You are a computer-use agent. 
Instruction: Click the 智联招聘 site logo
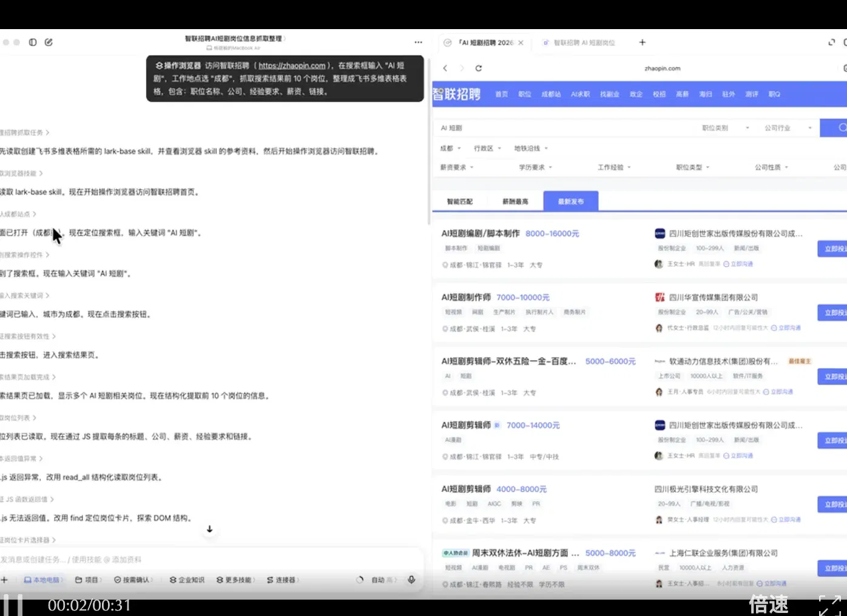(456, 95)
